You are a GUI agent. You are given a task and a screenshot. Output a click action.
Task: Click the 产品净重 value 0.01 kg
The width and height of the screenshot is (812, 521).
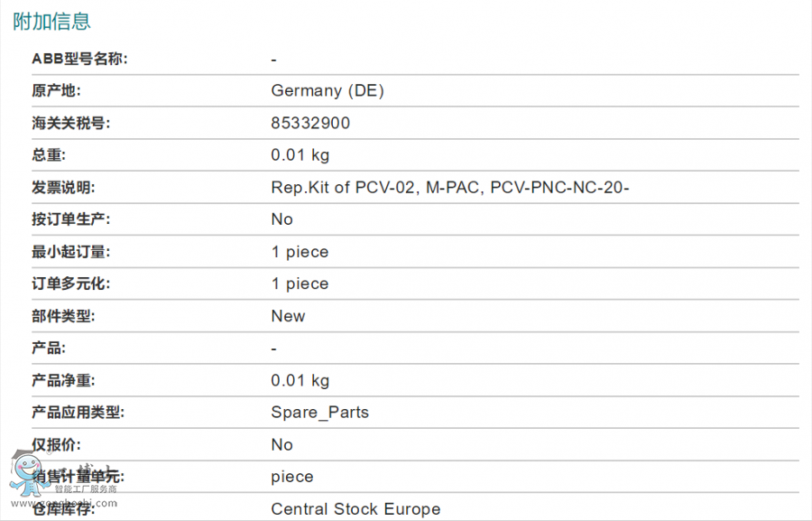(300, 380)
